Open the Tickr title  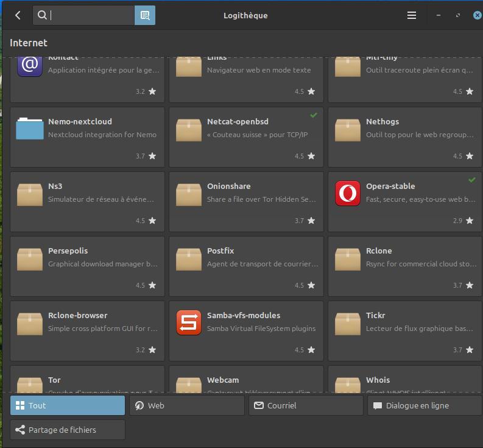coord(375,315)
